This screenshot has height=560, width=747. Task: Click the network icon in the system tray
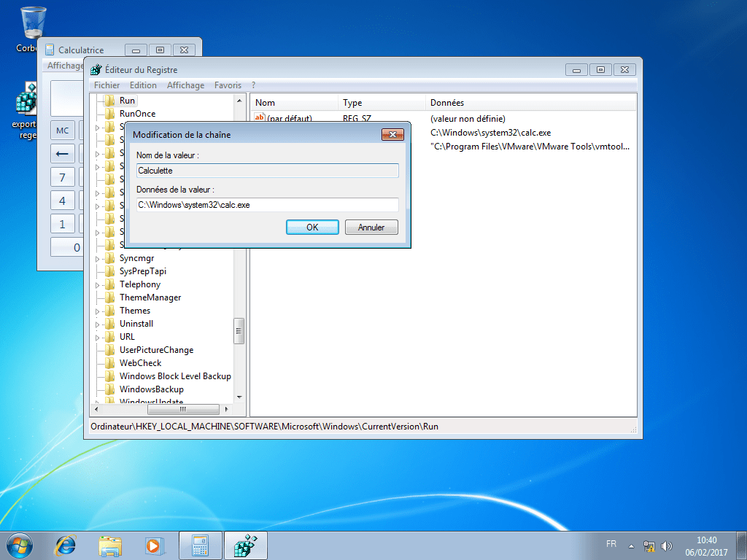coord(649,545)
